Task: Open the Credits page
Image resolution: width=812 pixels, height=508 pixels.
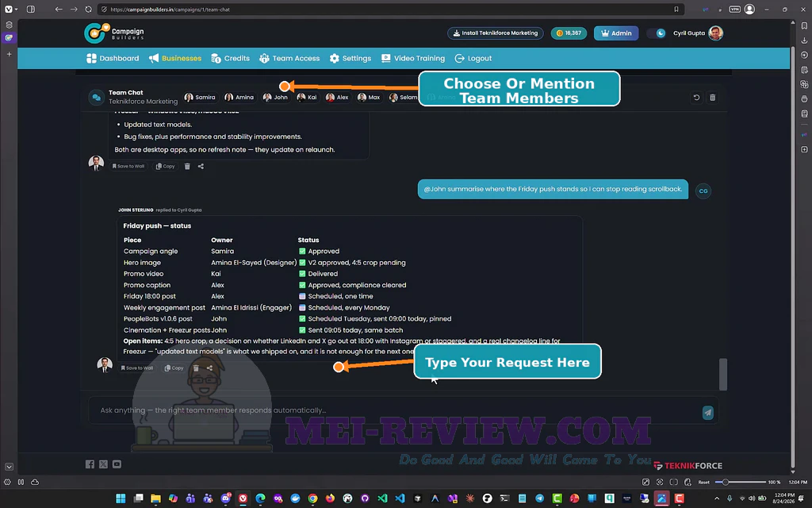Action: [x=231, y=59]
